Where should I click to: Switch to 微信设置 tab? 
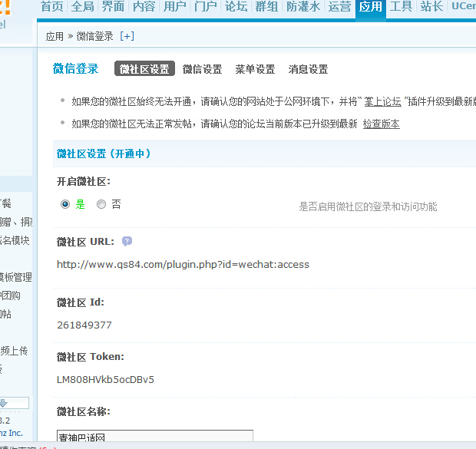tap(202, 69)
